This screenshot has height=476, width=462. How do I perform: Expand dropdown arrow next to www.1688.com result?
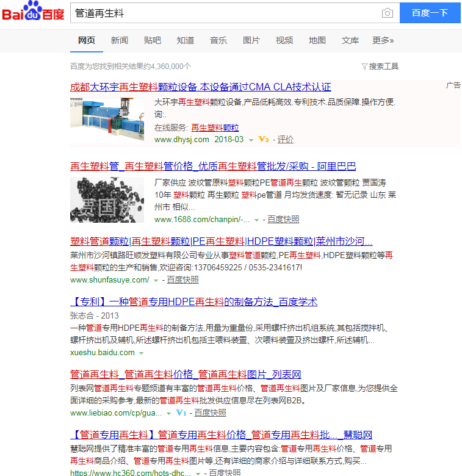(x=256, y=220)
